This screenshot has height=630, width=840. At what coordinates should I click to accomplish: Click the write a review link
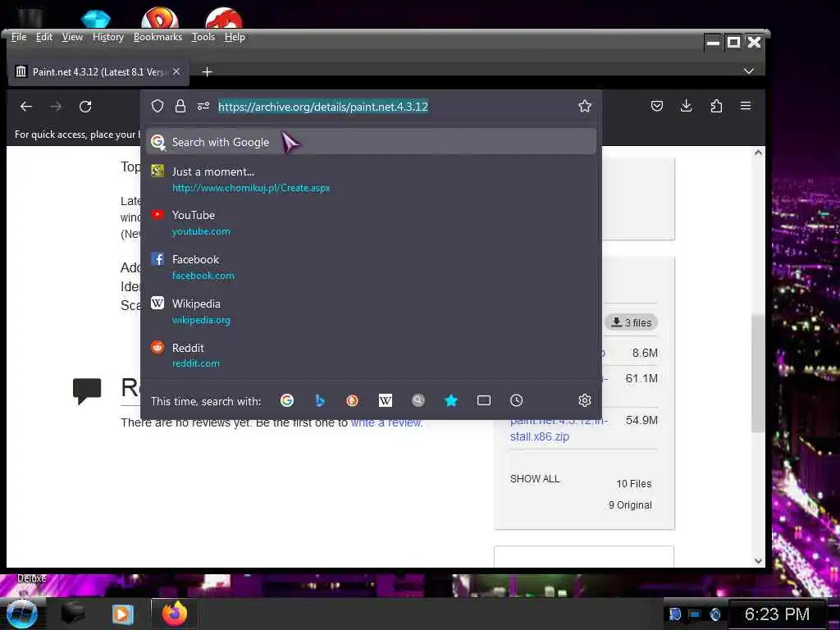click(386, 422)
